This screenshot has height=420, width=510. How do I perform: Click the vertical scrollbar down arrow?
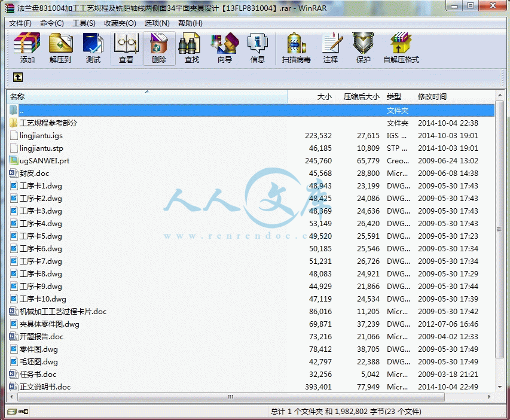tap(499, 386)
